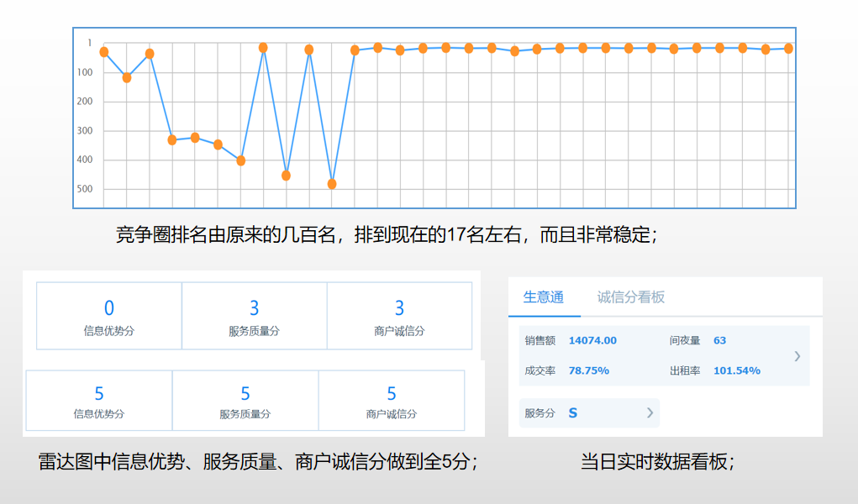Image resolution: width=858 pixels, height=504 pixels.
Task: Expand the 服务分 S chevron arrow
Action: pos(649,412)
